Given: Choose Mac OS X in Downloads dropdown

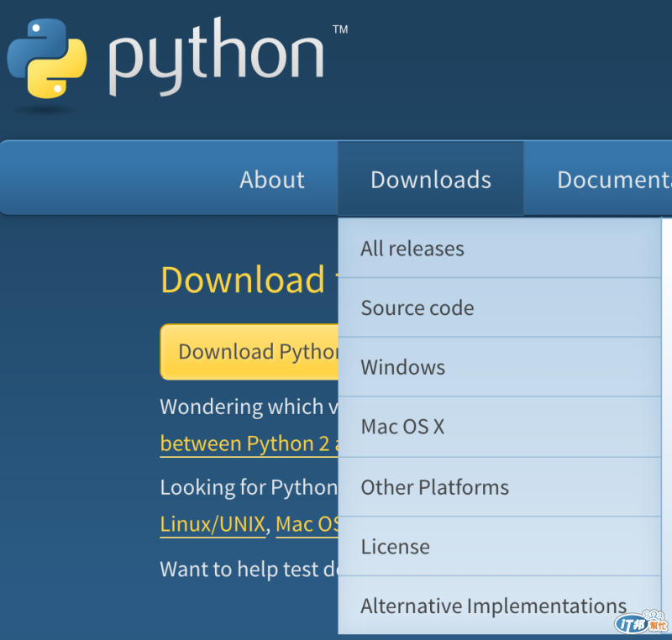Looking at the screenshot, I should click(x=499, y=427).
